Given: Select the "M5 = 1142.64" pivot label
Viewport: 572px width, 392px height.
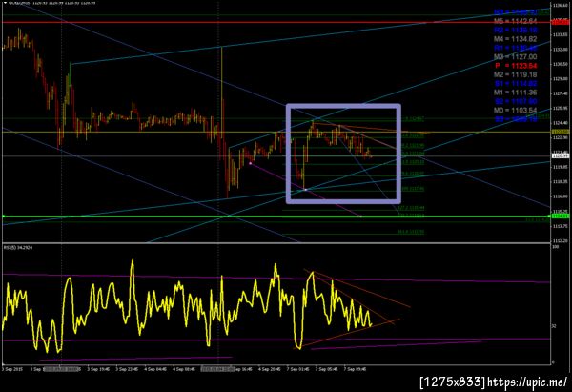Looking at the screenshot, I should tap(516, 21).
